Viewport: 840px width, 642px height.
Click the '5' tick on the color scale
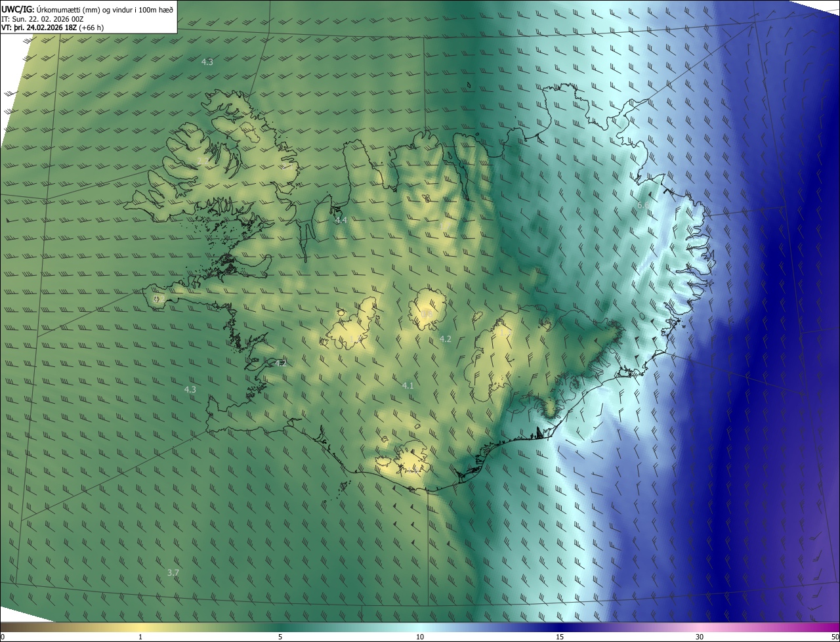tap(280, 637)
